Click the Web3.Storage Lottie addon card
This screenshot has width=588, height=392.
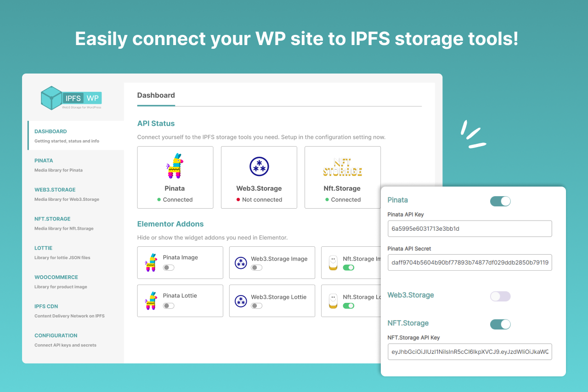pyautogui.click(x=272, y=301)
